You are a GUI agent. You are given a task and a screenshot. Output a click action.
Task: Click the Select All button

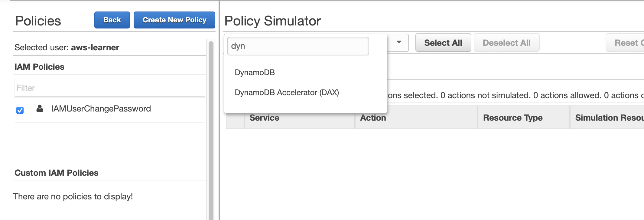pos(443,43)
